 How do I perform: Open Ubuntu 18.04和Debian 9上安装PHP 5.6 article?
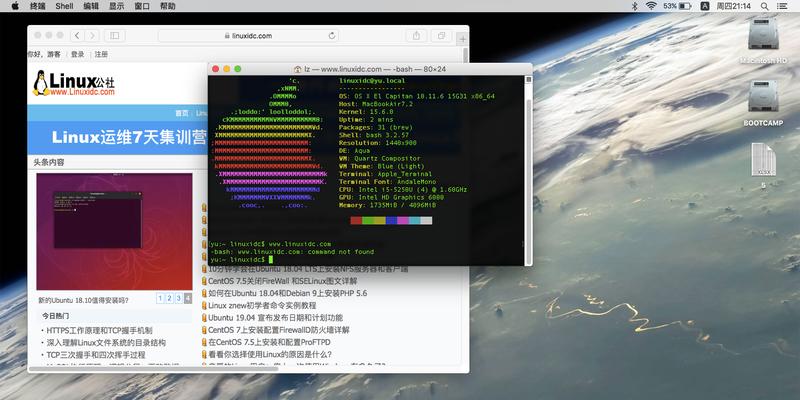[288, 293]
